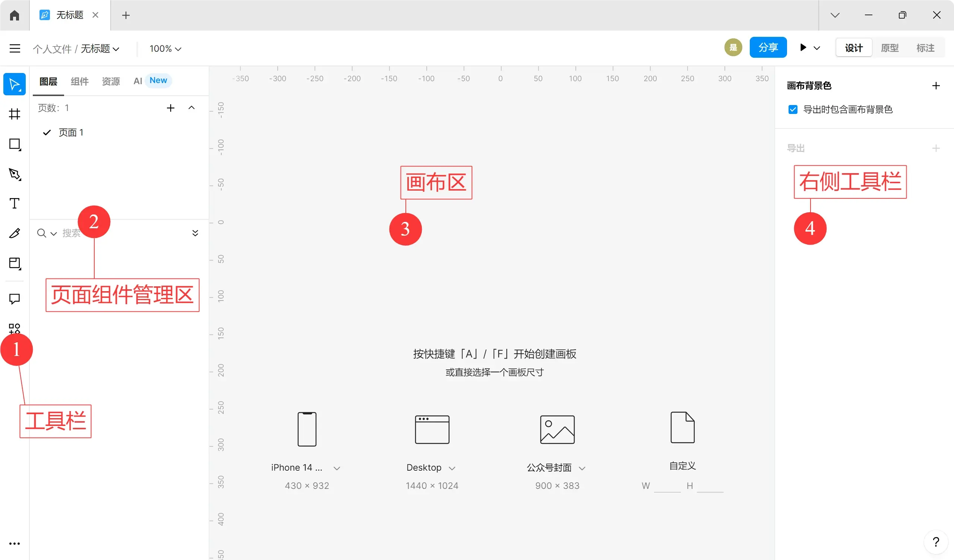Select the Text tool

pyautogui.click(x=15, y=204)
